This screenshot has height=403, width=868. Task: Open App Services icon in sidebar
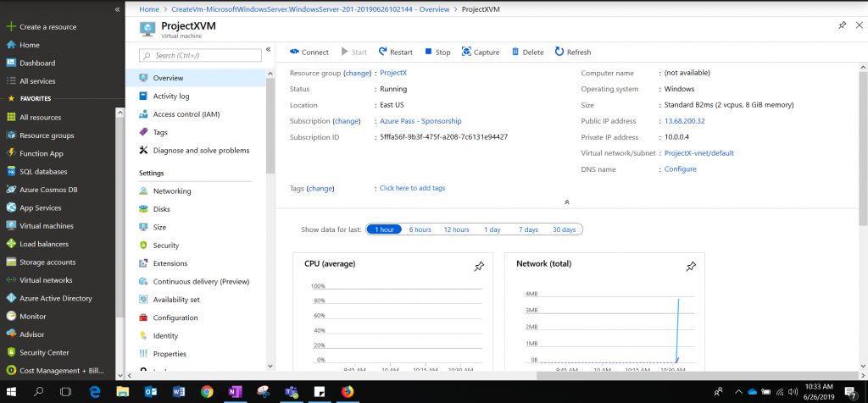[x=10, y=208]
